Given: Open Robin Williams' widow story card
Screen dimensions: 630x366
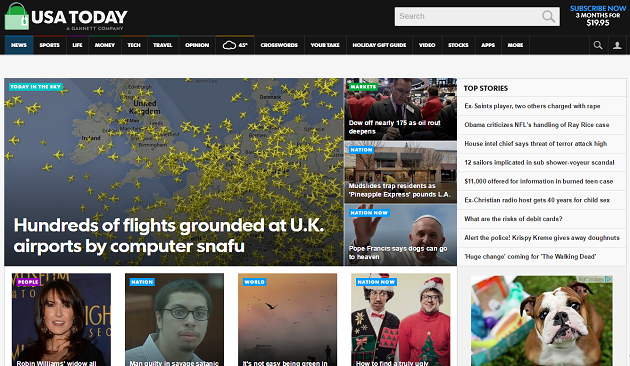Looking at the screenshot, I should click(x=61, y=320).
